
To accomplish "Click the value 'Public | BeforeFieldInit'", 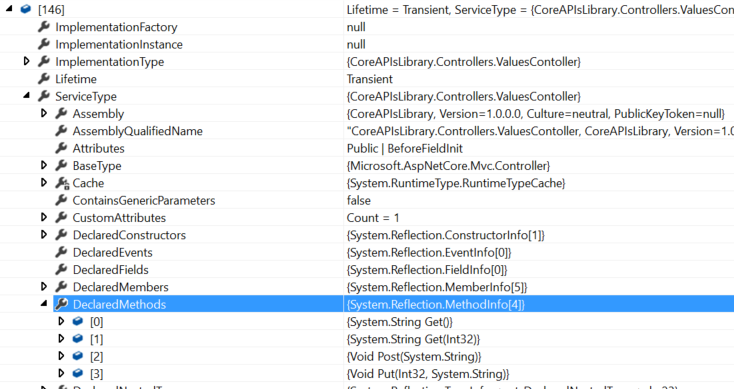I will pos(404,148).
